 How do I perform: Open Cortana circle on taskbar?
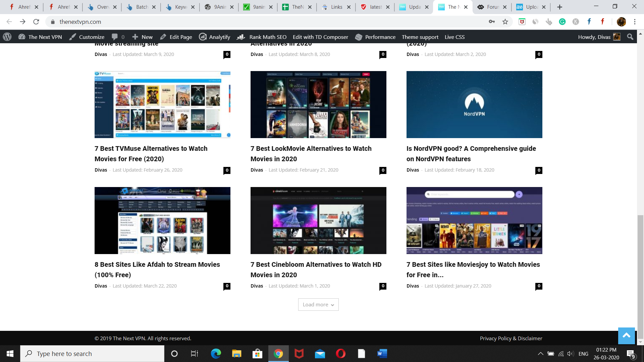pos(174,354)
